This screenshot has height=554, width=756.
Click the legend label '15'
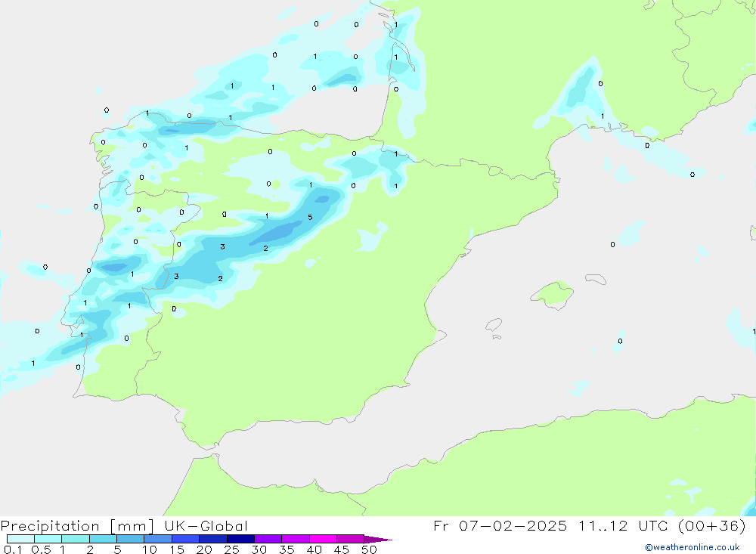tap(177, 549)
